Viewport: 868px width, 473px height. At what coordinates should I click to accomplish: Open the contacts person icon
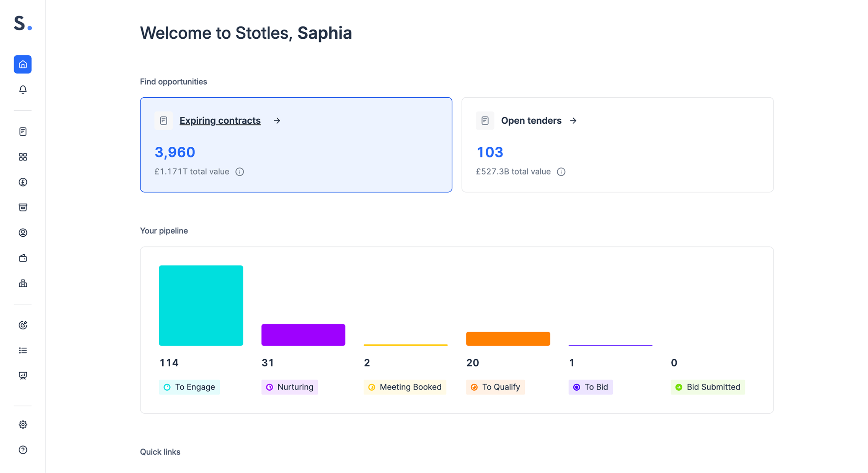23,233
